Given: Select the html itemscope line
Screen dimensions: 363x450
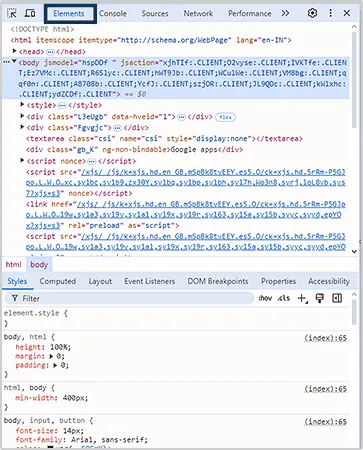Looking at the screenshot, I should point(151,40).
